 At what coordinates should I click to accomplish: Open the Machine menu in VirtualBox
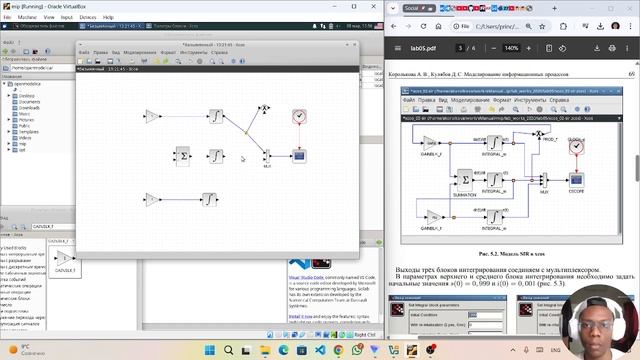tap(27, 17)
